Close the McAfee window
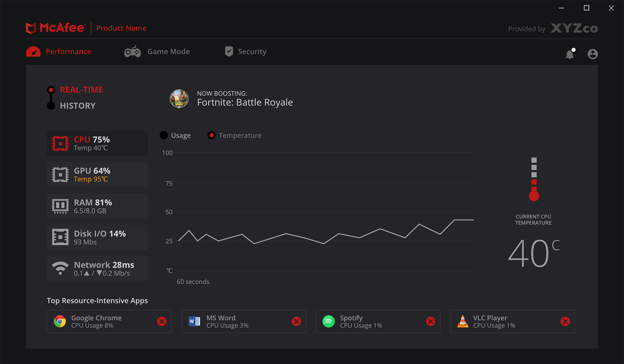Image resolution: width=624 pixels, height=364 pixels. pos(611,8)
